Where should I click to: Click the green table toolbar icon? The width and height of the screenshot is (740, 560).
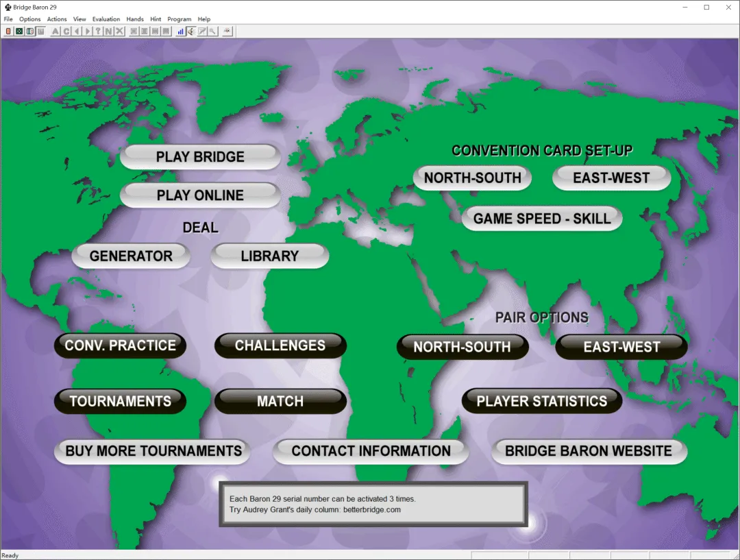pyautogui.click(x=19, y=31)
